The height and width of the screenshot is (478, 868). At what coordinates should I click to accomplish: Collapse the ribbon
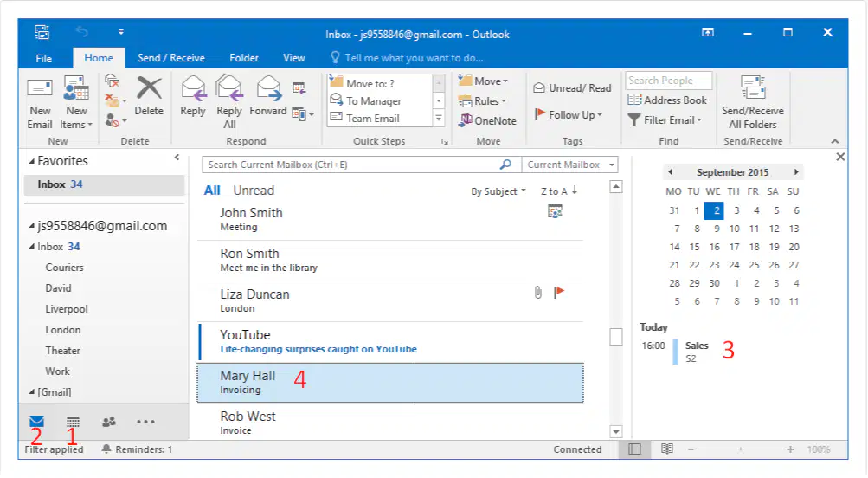click(x=835, y=142)
